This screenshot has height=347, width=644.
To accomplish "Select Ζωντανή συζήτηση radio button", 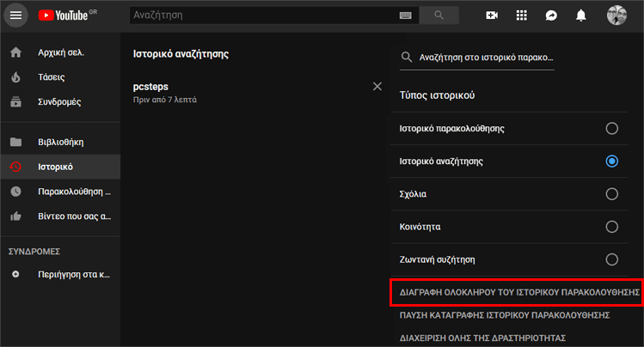I will click(611, 259).
